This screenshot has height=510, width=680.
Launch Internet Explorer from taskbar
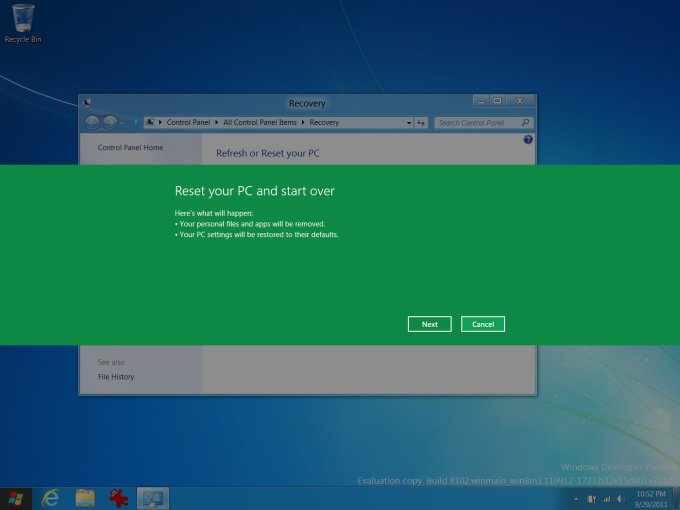(x=50, y=498)
